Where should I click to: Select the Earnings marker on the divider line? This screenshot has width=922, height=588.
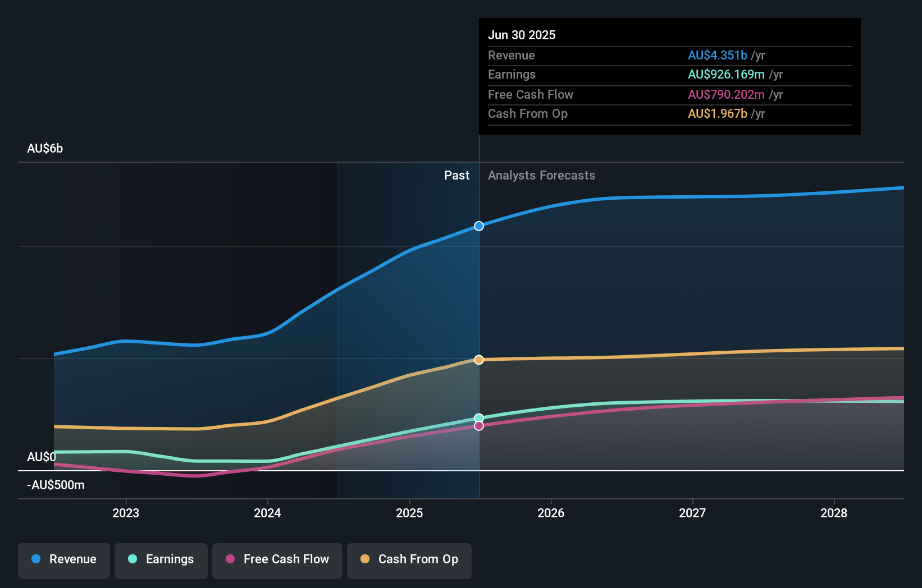pos(478,417)
